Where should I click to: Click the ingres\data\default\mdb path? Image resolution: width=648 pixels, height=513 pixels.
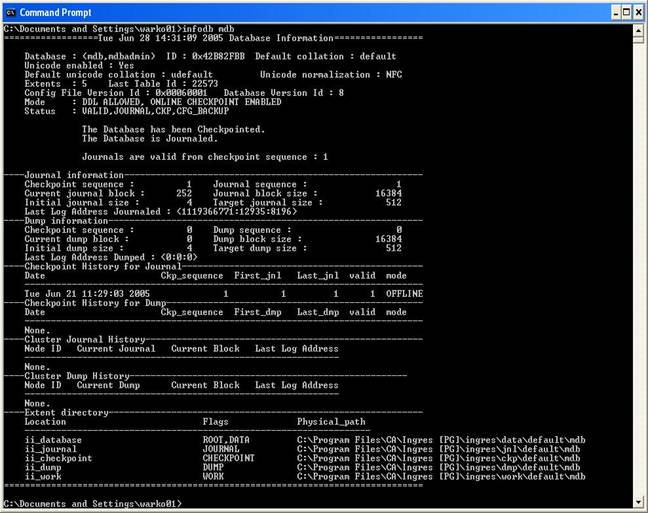pyautogui.click(x=441, y=440)
